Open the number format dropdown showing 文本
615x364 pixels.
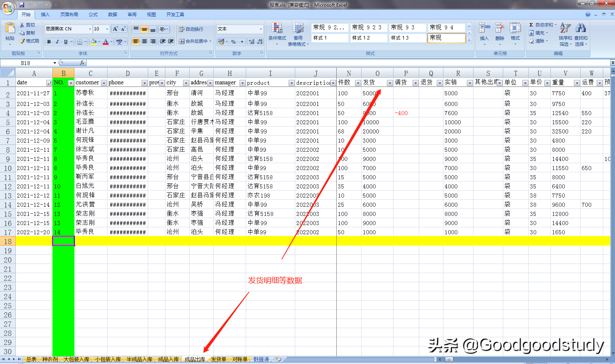click(261, 29)
